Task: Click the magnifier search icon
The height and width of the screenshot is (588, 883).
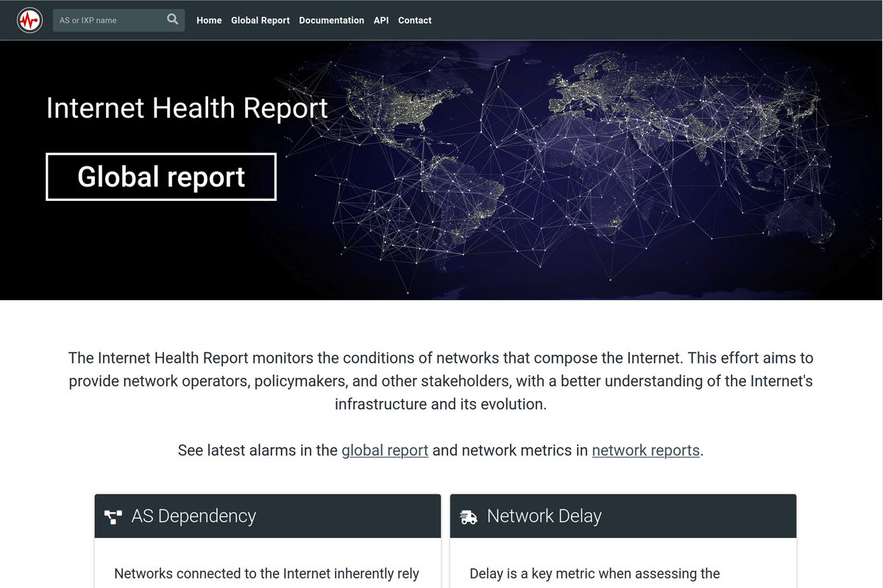Action: click(172, 20)
